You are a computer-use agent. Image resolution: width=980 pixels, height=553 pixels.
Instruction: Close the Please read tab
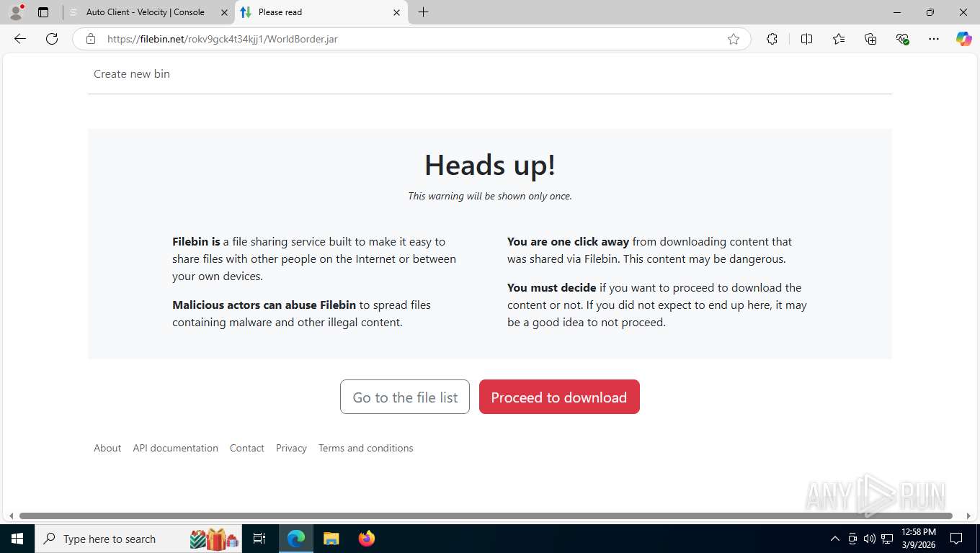[x=396, y=12]
